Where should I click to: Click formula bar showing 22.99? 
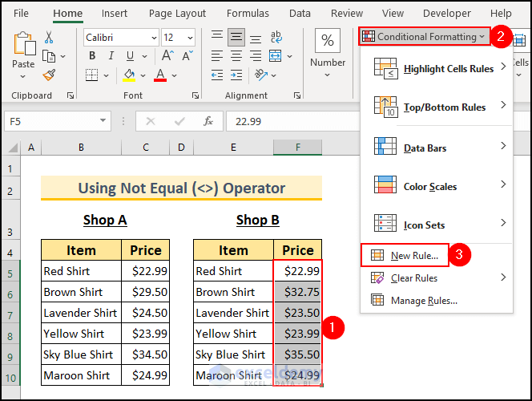(292, 121)
